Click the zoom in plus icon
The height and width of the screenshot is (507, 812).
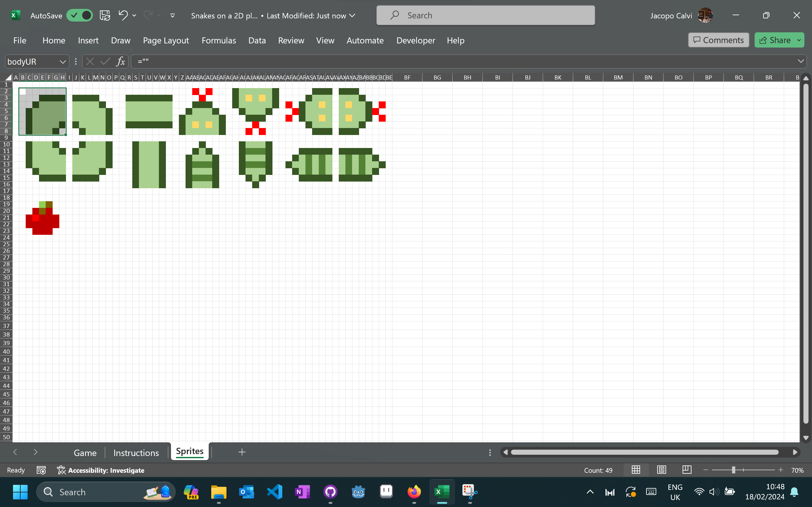(x=781, y=470)
